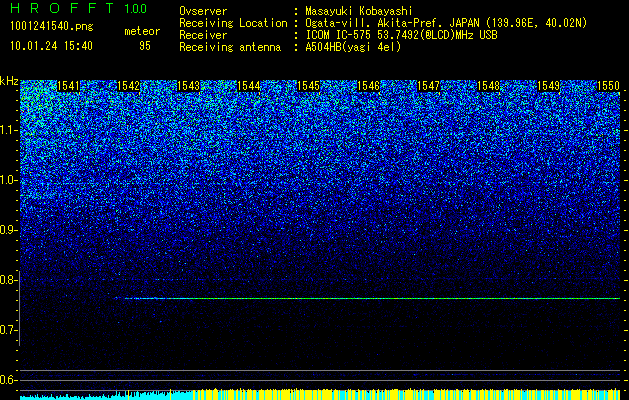Click the 1541 time marker
This screenshot has height=400, width=629.
(x=68, y=86)
